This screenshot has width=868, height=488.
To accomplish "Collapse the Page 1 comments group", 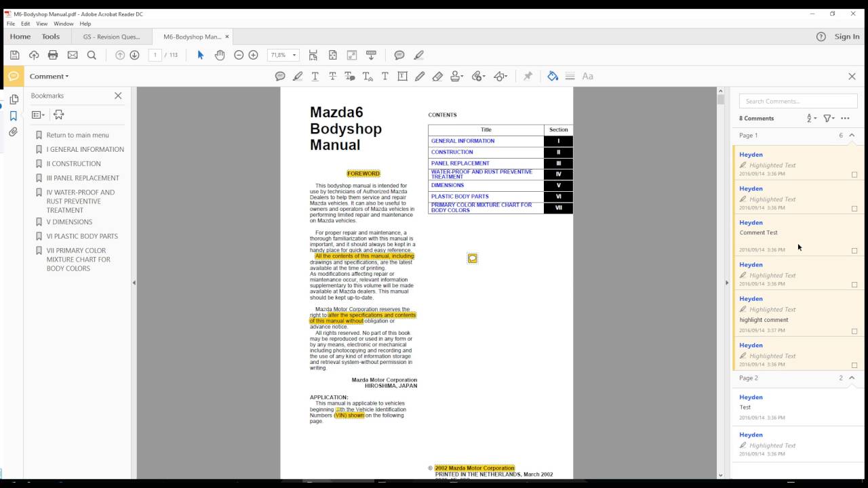I will pos(852,135).
